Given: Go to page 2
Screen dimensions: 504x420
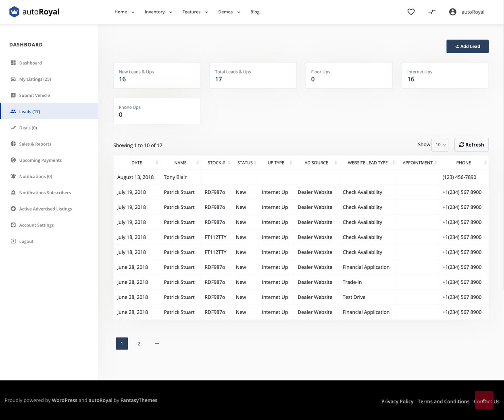Looking at the screenshot, I should 139,343.
